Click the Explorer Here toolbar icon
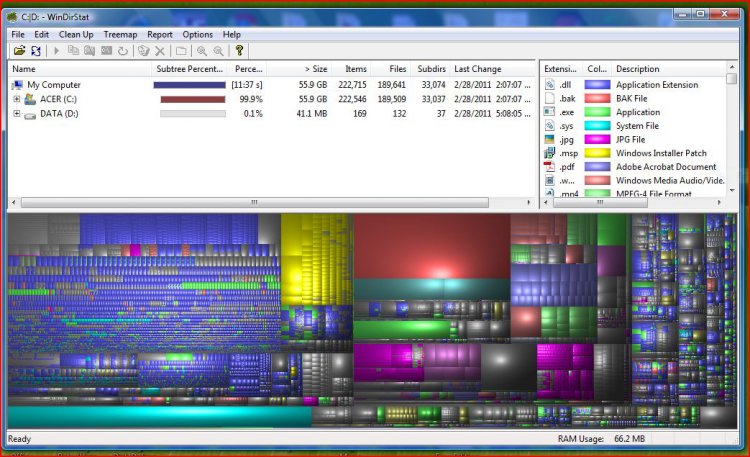The height and width of the screenshot is (457, 750). [x=89, y=50]
